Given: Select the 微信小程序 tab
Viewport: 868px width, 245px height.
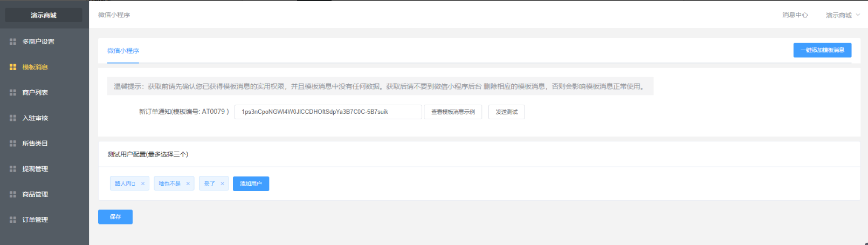Looking at the screenshot, I should pos(123,51).
